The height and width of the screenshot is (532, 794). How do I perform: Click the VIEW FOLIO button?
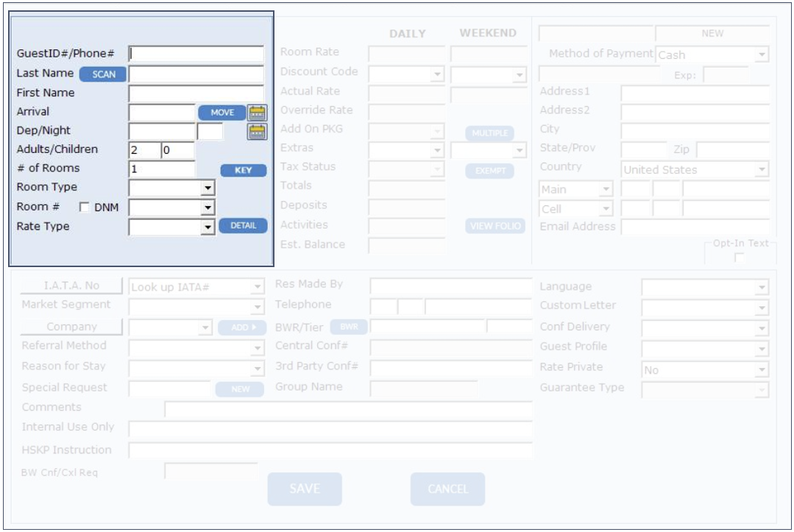[x=495, y=227]
